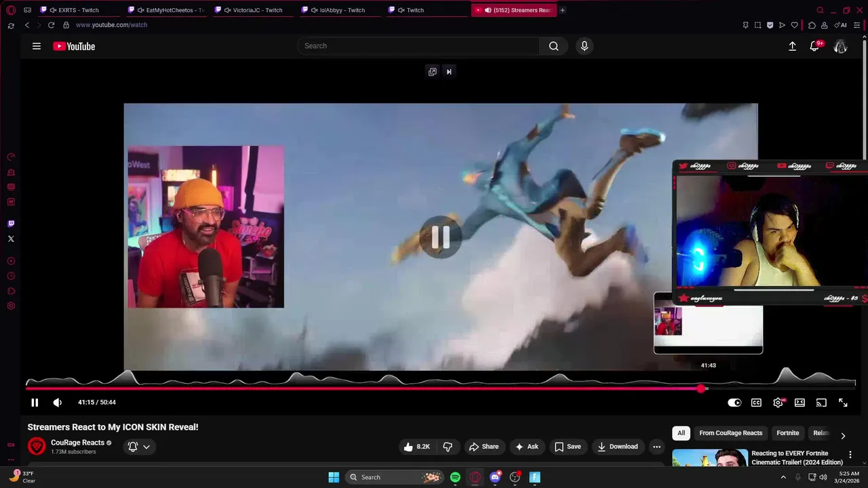This screenshot has height=488, width=868.
Task: Switch to lolAbbyy - Twitch tab
Action: pyautogui.click(x=339, y=10)
